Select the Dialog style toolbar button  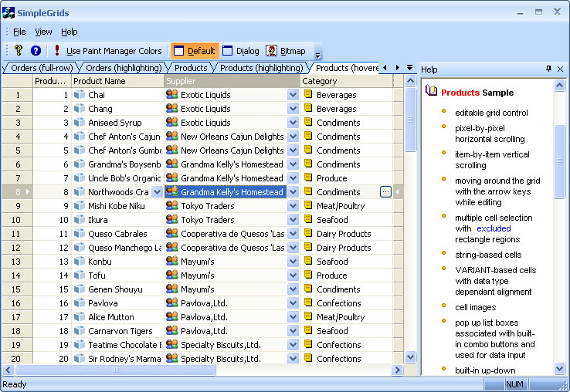coord(241,51)
